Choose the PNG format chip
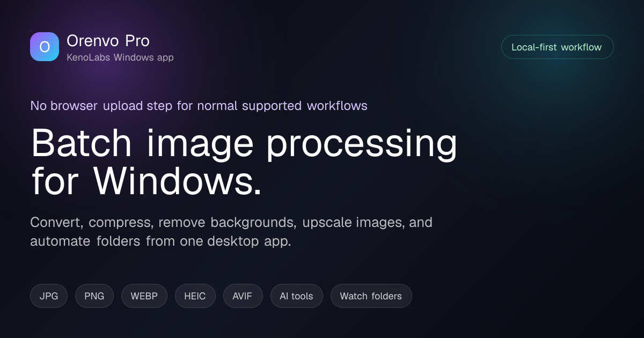644x338 pixels. pos(94,296)
